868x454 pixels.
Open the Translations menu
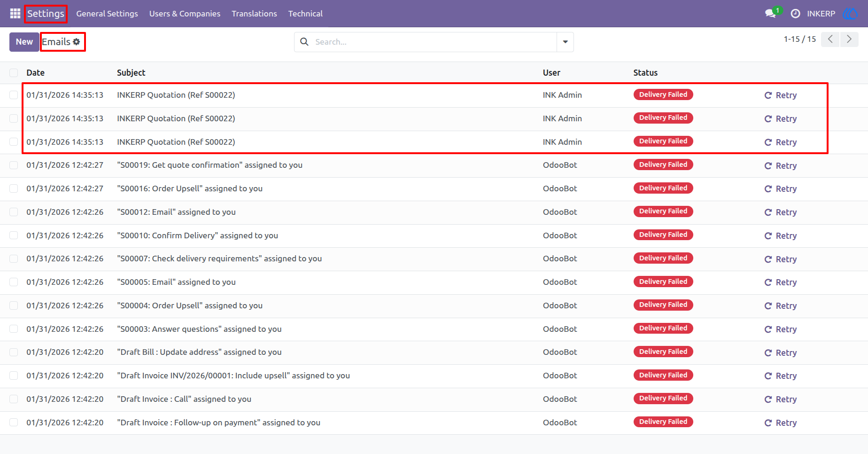254,14
